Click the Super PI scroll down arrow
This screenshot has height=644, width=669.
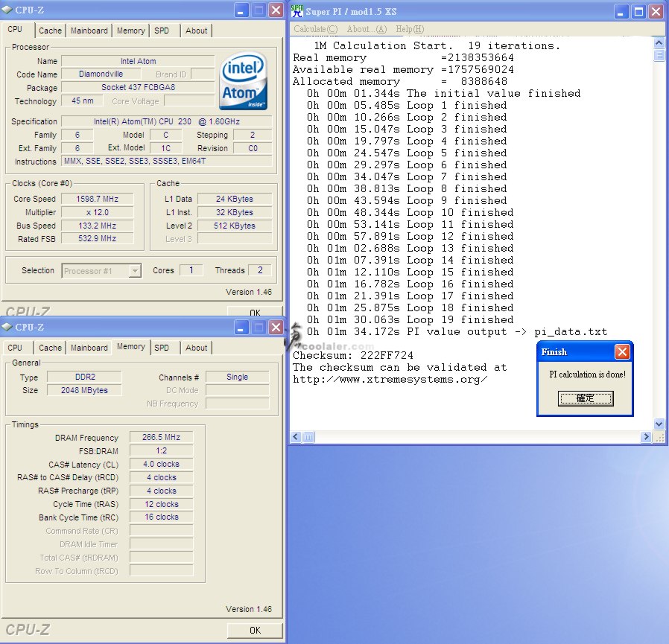[x=659, y=424]
